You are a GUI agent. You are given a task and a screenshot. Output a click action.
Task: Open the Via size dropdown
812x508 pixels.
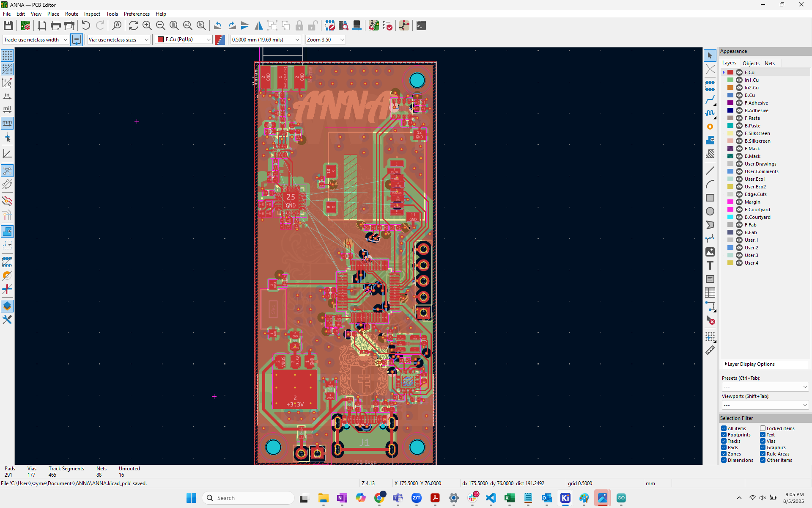pos(119,40)
